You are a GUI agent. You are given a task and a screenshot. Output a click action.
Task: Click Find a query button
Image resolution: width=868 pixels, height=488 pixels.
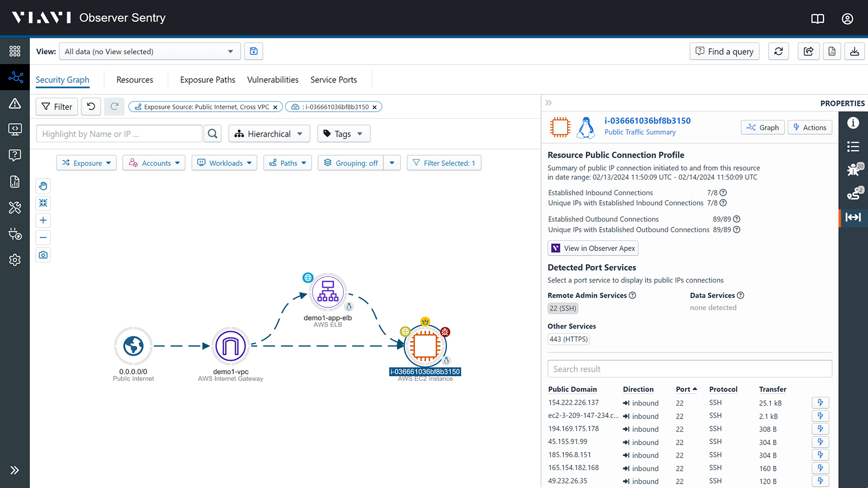(725, 51)
